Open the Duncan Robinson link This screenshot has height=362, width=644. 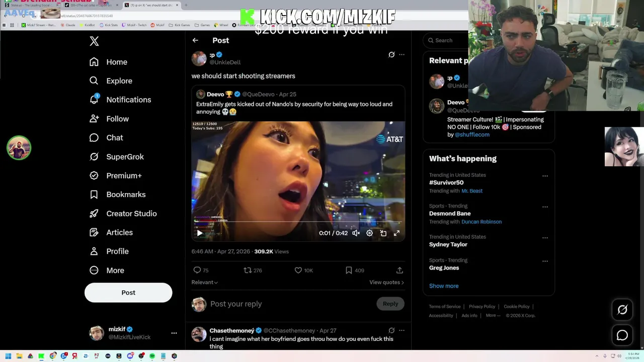click(x=481, y=222)
